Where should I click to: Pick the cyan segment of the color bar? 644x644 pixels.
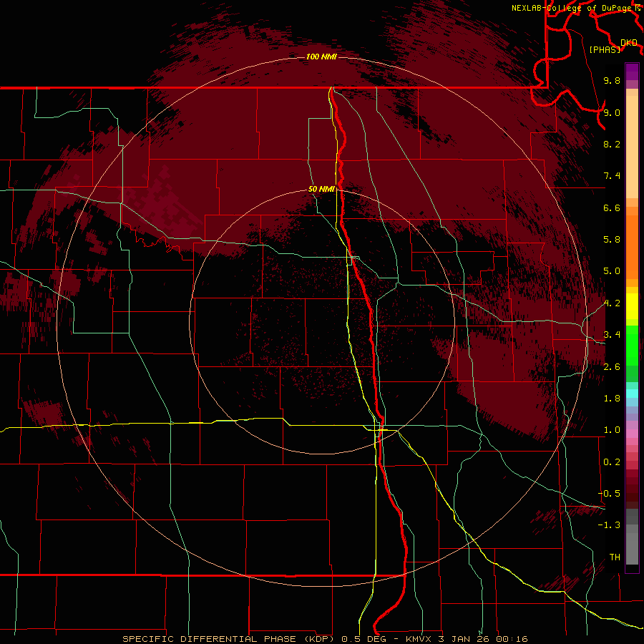click(632, 393)
